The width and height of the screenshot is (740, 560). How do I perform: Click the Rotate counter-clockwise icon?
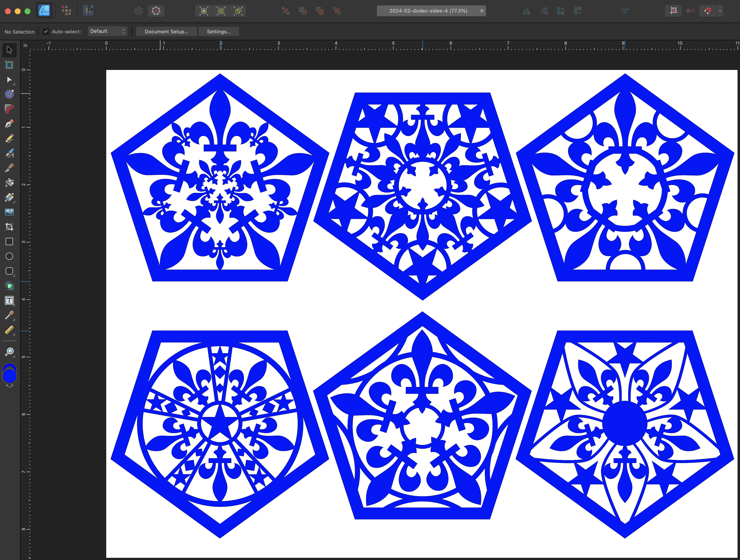pos(561,11)
